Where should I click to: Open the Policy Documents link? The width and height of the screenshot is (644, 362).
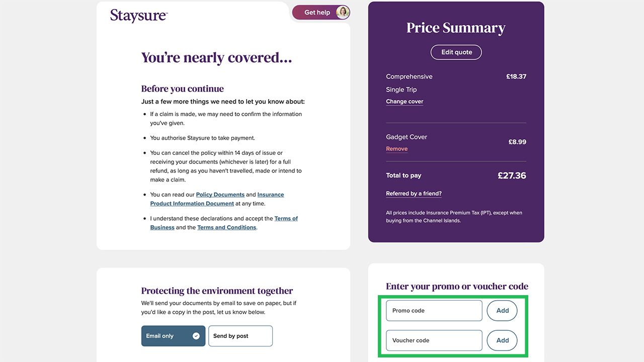(x=220, y=195)
